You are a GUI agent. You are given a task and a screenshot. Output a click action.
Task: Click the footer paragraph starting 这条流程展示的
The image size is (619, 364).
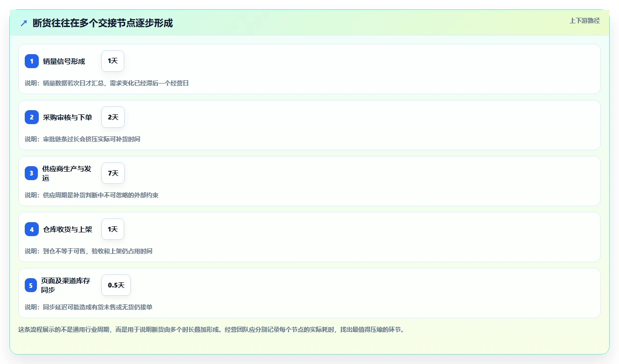click(x=211, y=329)
